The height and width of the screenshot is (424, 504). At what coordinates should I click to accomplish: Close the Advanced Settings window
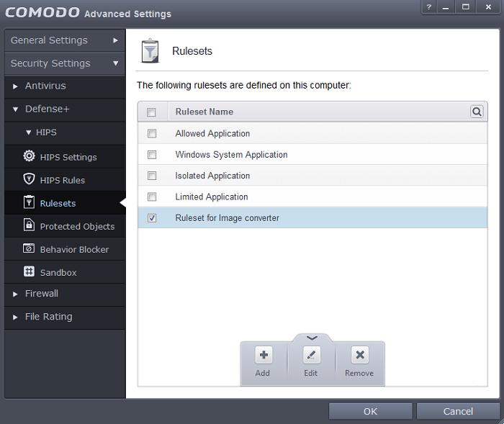488,7
